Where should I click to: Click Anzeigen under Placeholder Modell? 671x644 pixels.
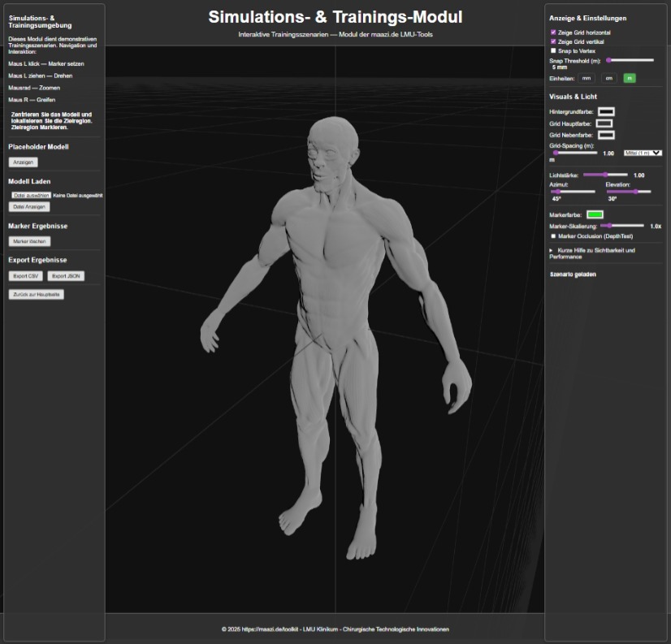point(23,162)
